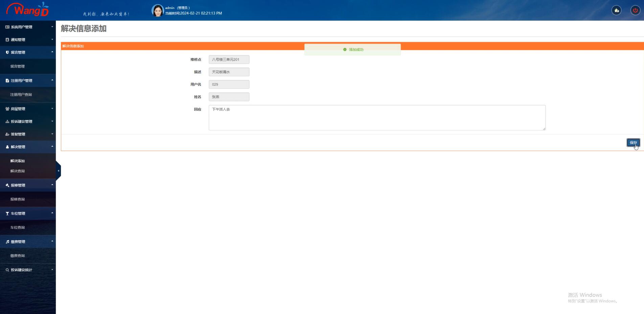Image resolution: width=644 pixels, height=314 pixels.
Task: Open 车位查询 in the sidebar
Action: coord(18,227)
